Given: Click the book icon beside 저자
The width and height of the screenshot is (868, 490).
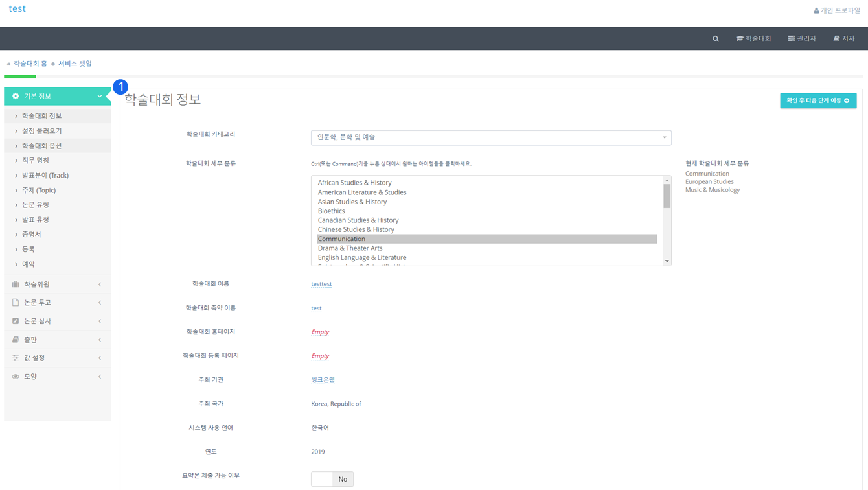Looking at the screenshot, I should click(836, 39).
